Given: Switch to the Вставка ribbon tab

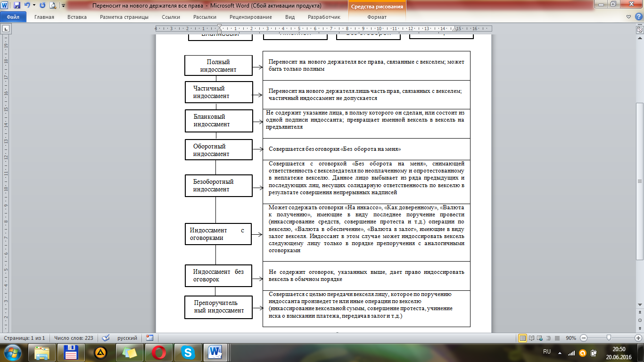Looking at the screenshot, I should (77, 17).
